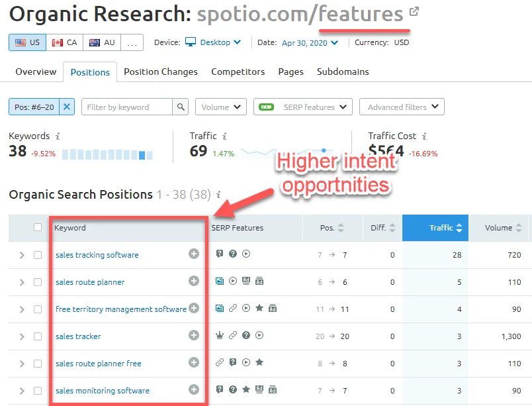Toggle the select-all checkbox in table header
This screenshot has width=532, height=406.
tap(38, 227)
